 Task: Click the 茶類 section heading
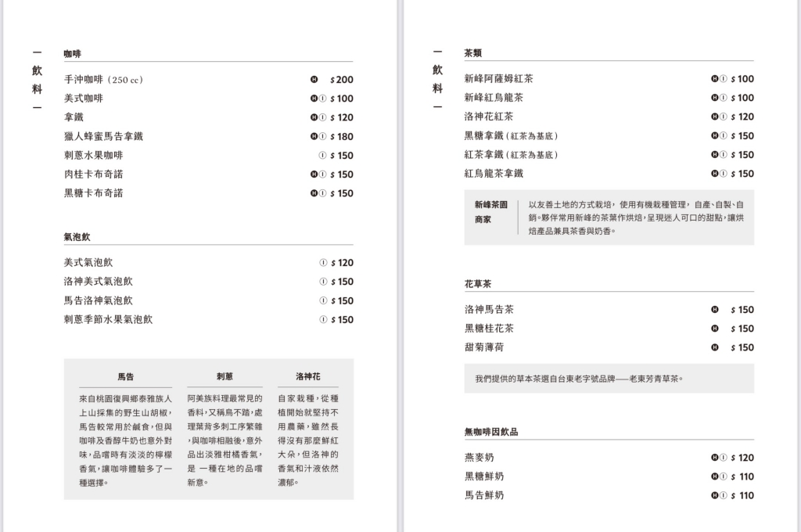coord(473,53)
